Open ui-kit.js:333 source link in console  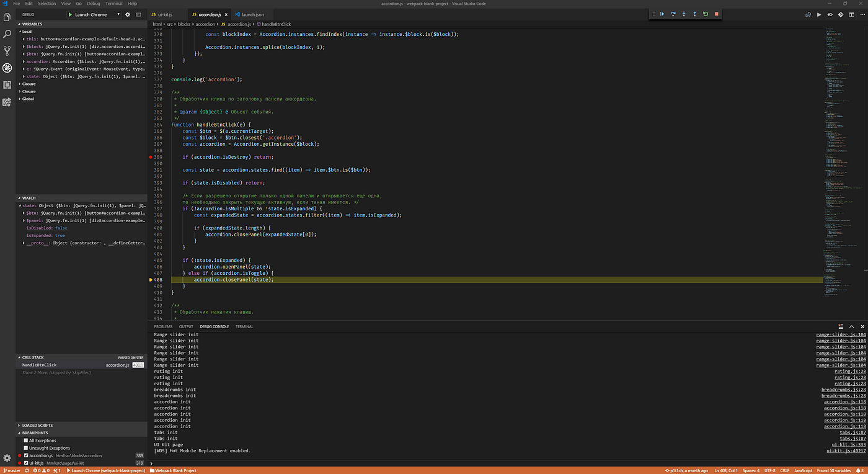coord(849,444)
